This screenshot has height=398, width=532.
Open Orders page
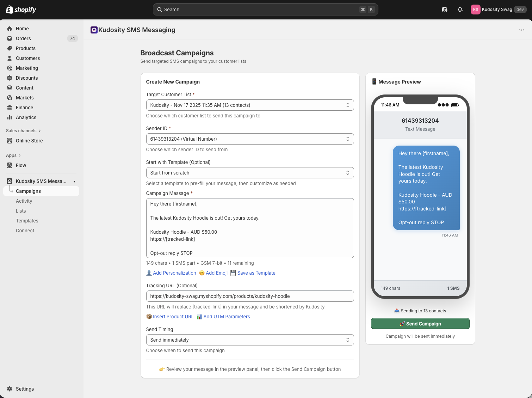click(x=42, y=38)
